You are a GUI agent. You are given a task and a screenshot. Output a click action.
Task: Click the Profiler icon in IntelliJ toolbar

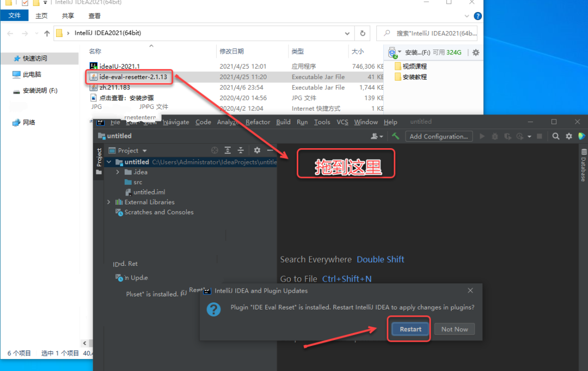coord(520,137)
